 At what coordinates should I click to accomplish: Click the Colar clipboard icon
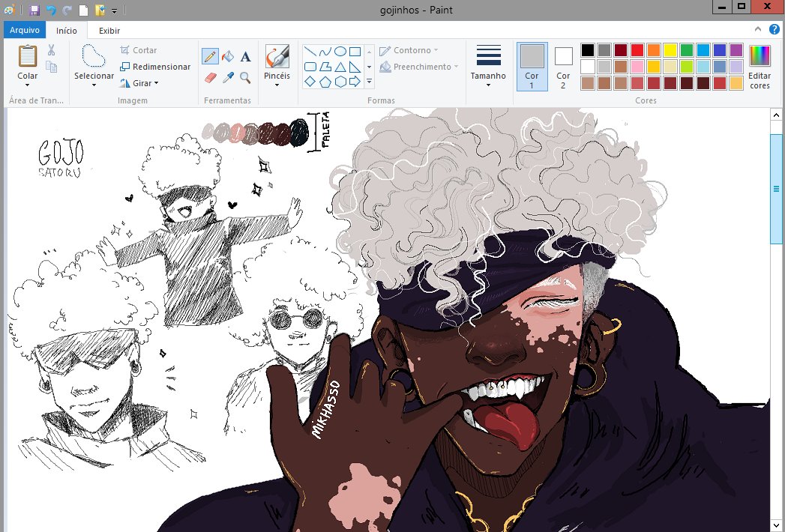coord(28,55)
